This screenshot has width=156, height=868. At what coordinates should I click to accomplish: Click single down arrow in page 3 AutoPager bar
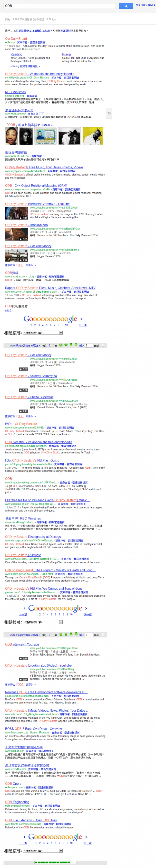[x=71, y=634]
